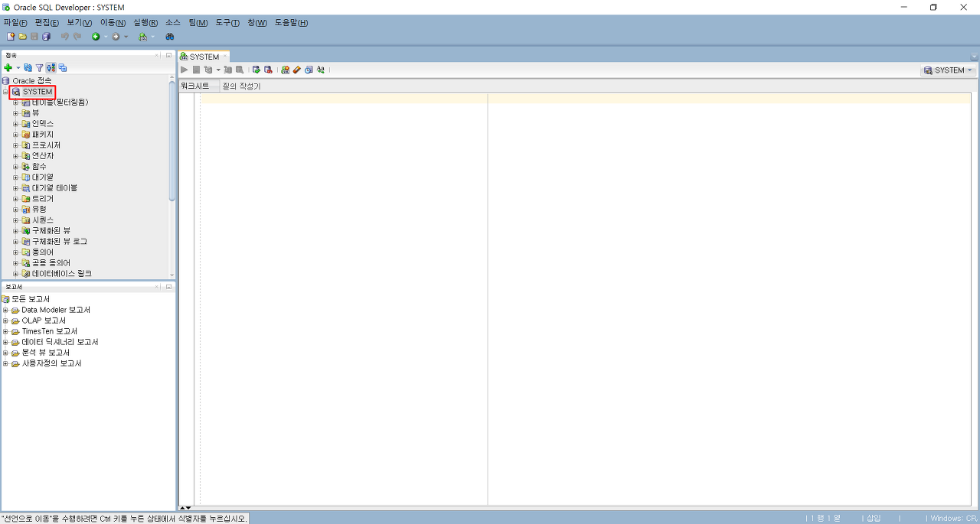Click the Unshared SQL Worksheet icon
The width and height of the screenshot is (980, 524).
click(x=285, y=70)
